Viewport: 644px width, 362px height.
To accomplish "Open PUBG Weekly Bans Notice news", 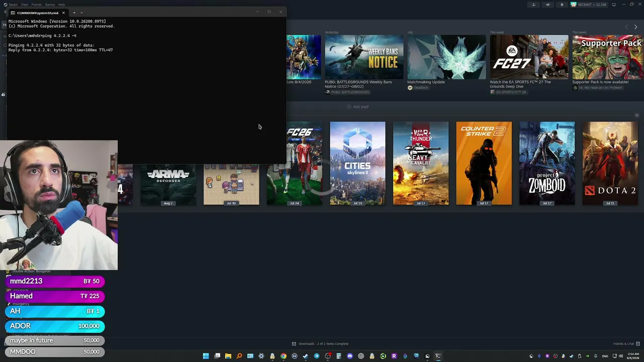I will pos(364,57).
